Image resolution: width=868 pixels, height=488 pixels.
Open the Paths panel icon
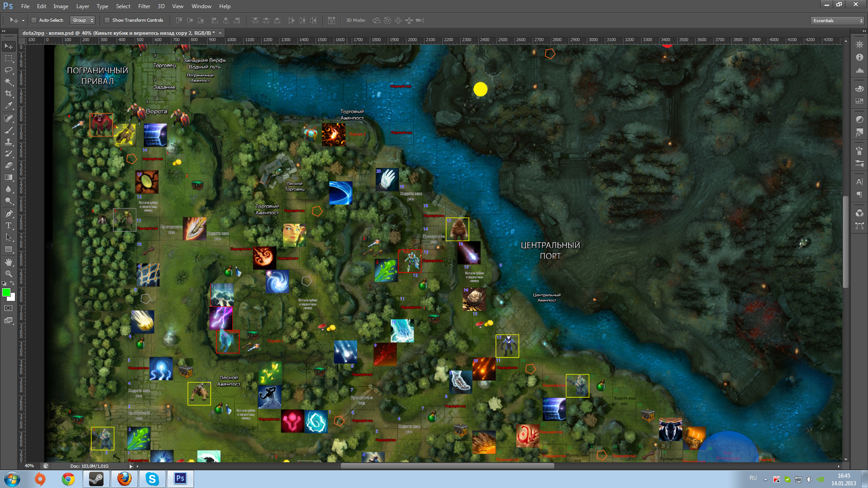coord(859,225)
